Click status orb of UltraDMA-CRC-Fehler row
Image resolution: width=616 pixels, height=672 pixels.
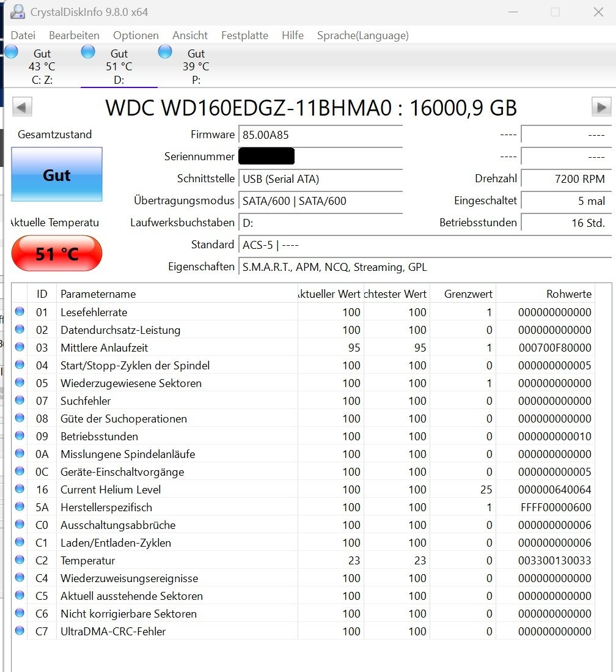[x=20, y=630]
